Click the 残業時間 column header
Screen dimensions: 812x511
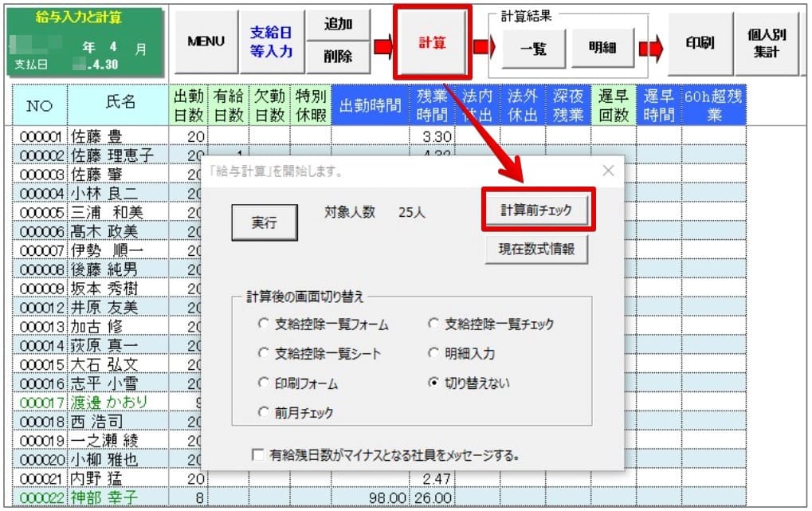[432, 104]
